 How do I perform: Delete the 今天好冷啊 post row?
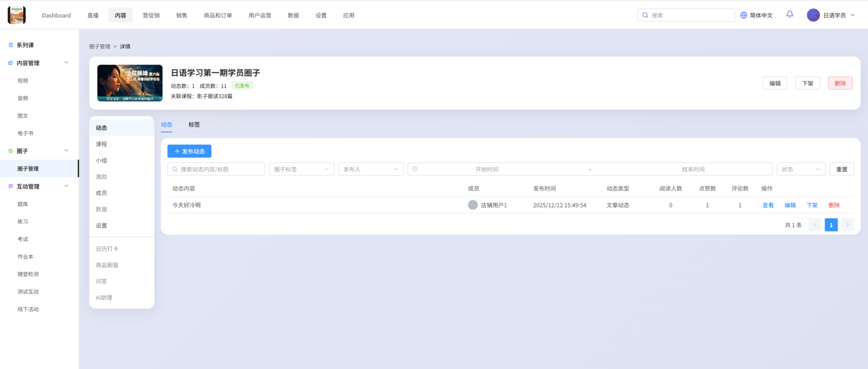tap(834, 205)
